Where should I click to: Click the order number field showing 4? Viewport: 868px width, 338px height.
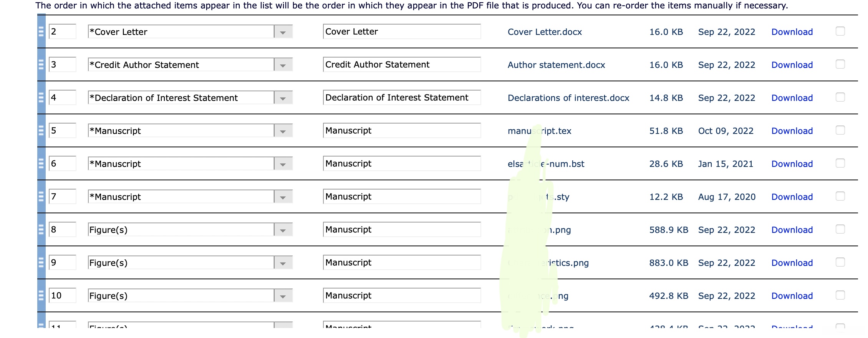point(62,97)
